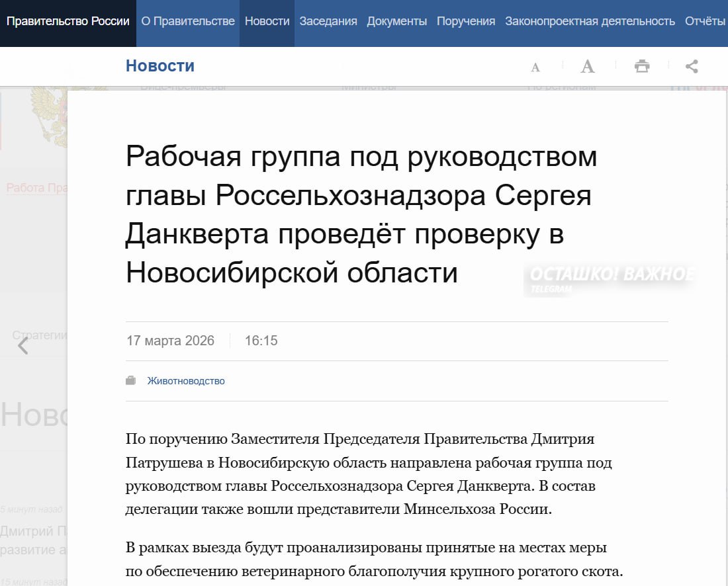Image resolution: width=728 pixels, height=586 pixels.
Task: Click the article headline about Россельхознадзор
Action: click(361, 214)
